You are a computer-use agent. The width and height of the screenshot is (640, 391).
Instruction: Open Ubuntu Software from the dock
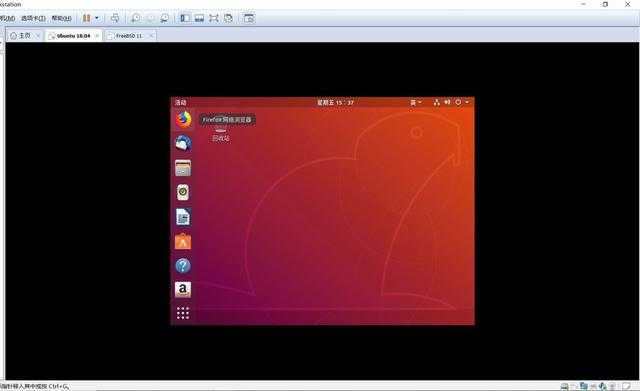tap(183, 241)
